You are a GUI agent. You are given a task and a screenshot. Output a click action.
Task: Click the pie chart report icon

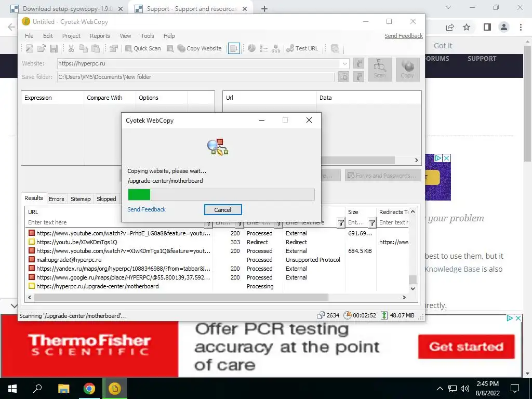pos(251,48)
